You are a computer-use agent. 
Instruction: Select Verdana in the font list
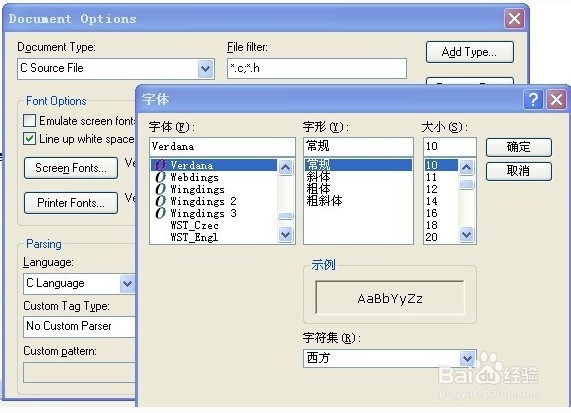214,165
